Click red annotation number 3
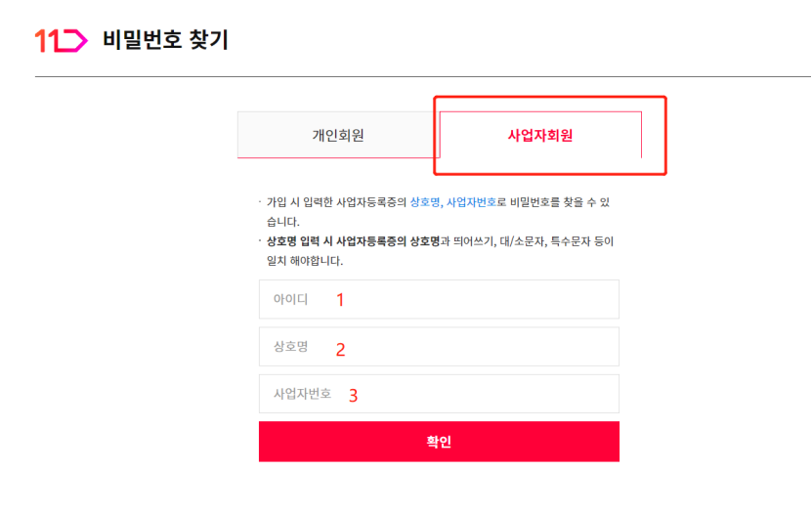 pyautogui.click(x=354, y=396)
